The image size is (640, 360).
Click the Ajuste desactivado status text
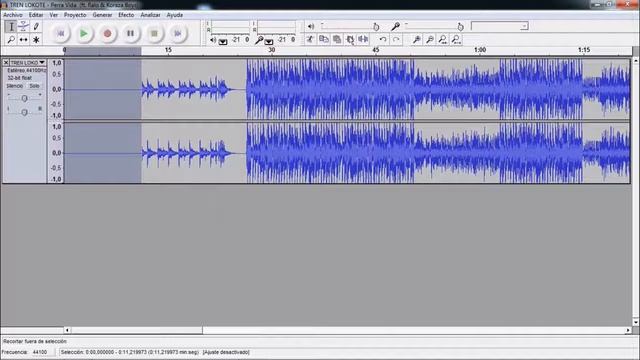(226, 352)
